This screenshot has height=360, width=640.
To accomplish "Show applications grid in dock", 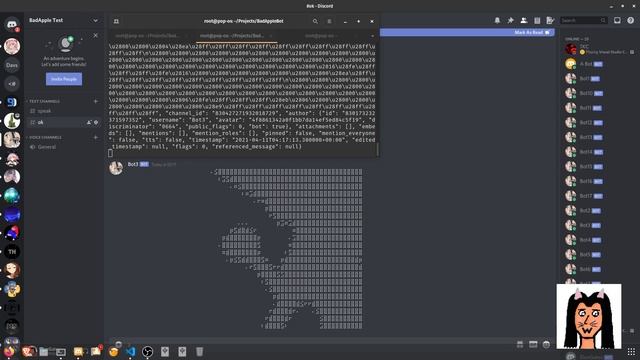I will coord(631,352).
